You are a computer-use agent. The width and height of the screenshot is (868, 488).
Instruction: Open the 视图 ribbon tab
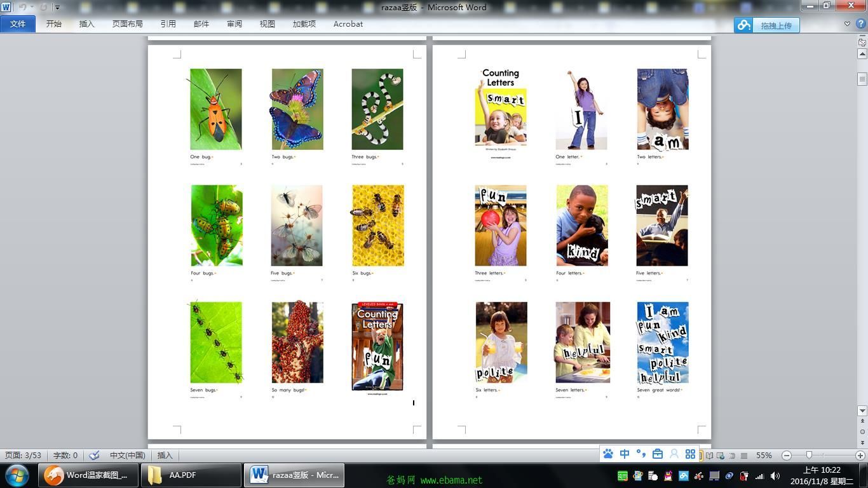point(268,24)
